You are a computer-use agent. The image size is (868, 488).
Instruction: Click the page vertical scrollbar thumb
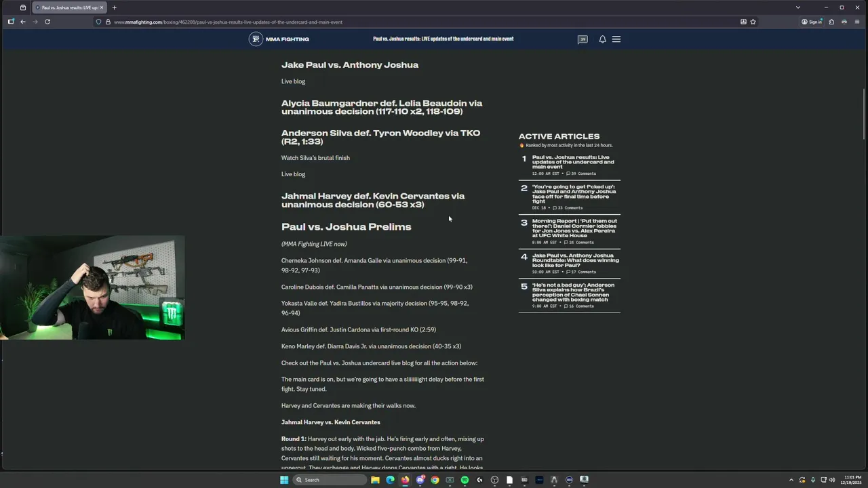tap(864, 114)
